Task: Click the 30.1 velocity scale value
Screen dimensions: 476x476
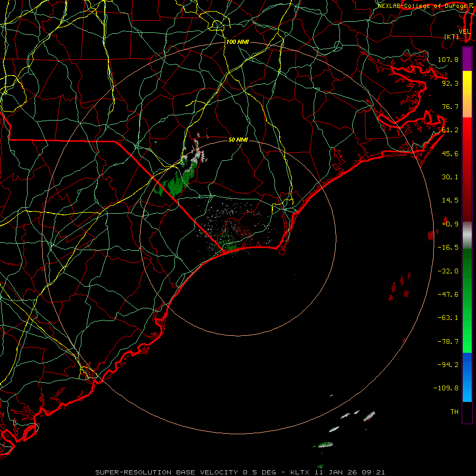Action: tap(450, 177)
